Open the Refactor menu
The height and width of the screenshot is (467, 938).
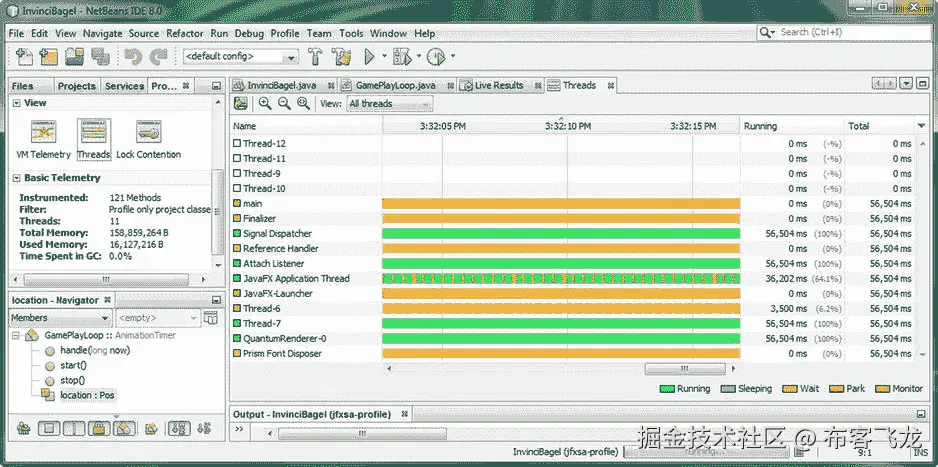tap(185, 33)
